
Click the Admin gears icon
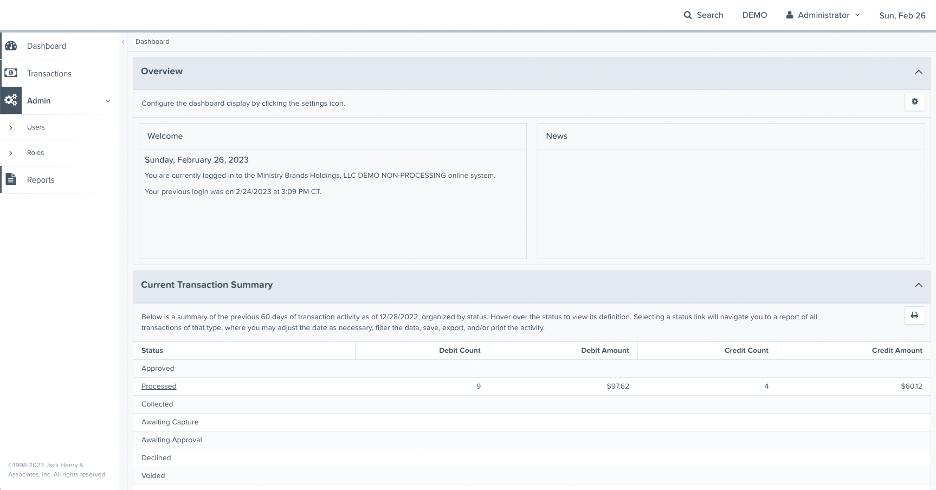click(x=11, y=100)
